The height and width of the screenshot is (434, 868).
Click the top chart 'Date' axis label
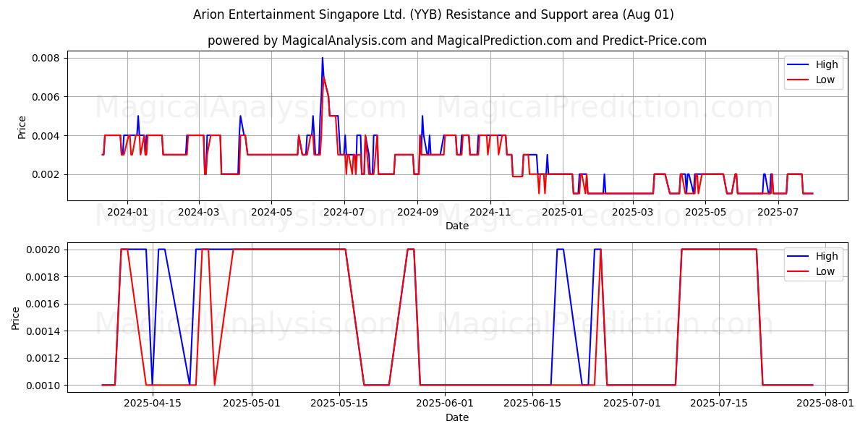point(457,226)
